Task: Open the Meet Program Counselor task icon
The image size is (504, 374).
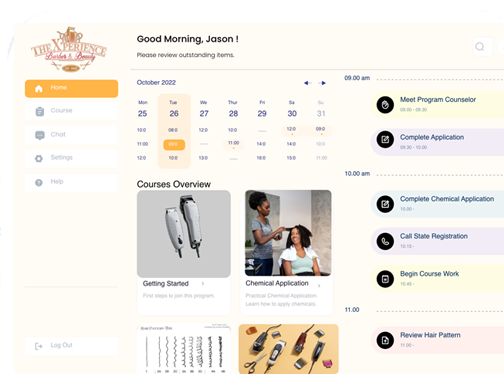Action: (x=385, y=105)
